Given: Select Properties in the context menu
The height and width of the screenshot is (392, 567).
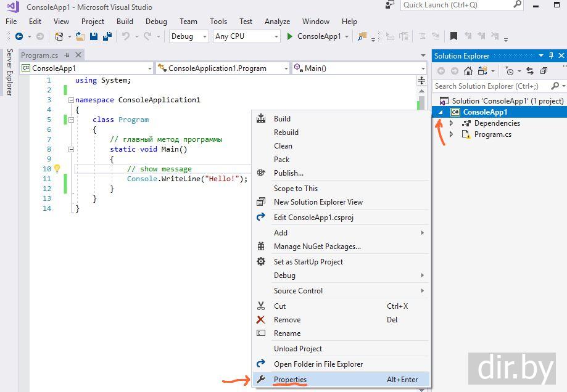Looking at the screenshot, I should 290,380.
